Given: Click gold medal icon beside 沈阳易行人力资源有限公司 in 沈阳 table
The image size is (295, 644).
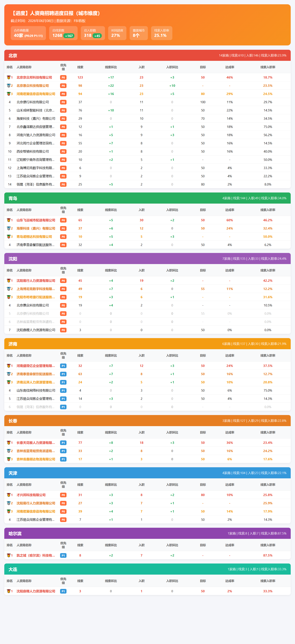Looking at the screenshot, I should tap(9, 281).
